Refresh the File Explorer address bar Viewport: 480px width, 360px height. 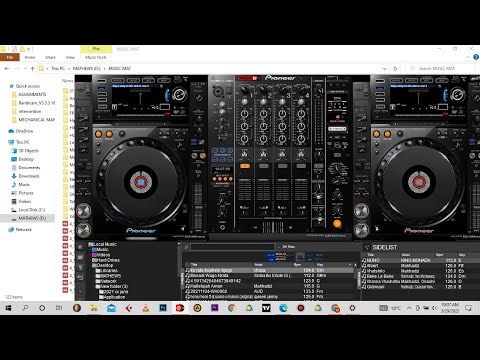395,68
